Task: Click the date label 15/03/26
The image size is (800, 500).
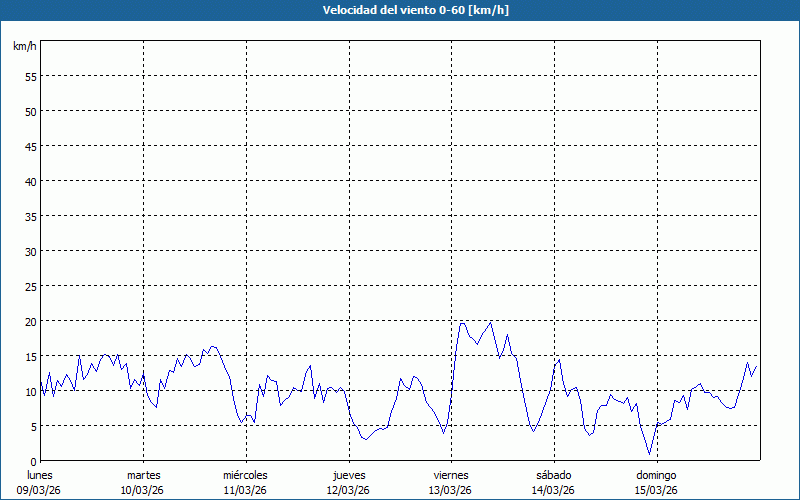Action: [x=655, y=490]
